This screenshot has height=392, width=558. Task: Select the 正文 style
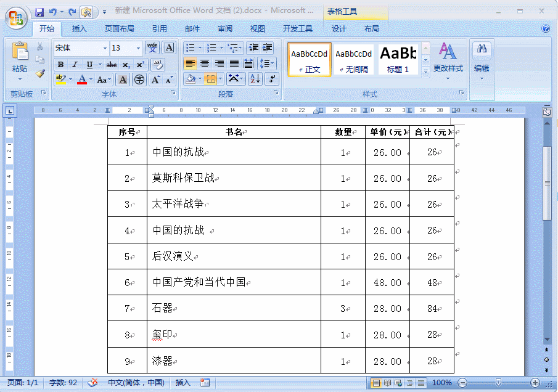point(310,59)
